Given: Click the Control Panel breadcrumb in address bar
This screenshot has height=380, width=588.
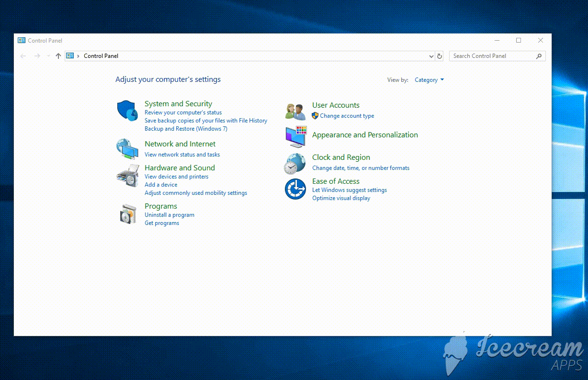Looking at the screenshot, I should [x=101, y=56].
